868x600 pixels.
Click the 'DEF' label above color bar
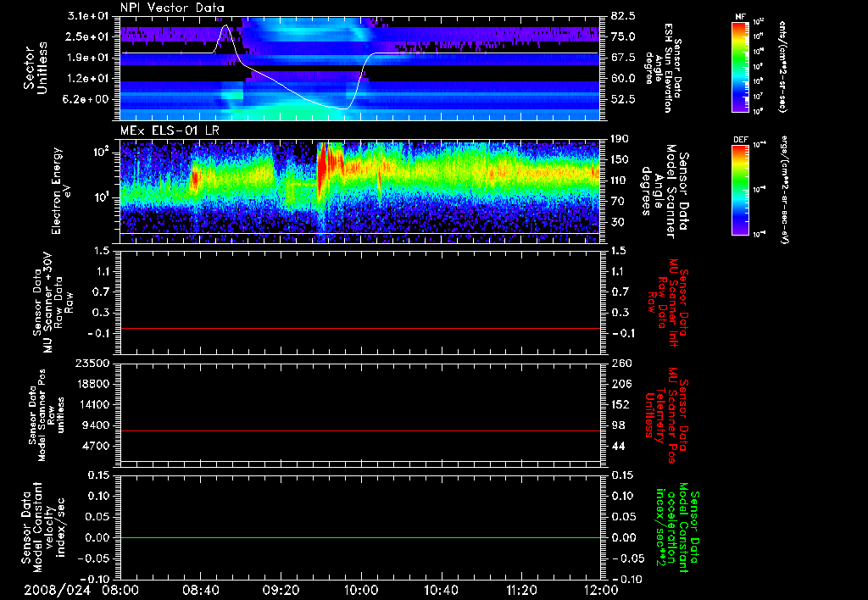click(741, 140)
